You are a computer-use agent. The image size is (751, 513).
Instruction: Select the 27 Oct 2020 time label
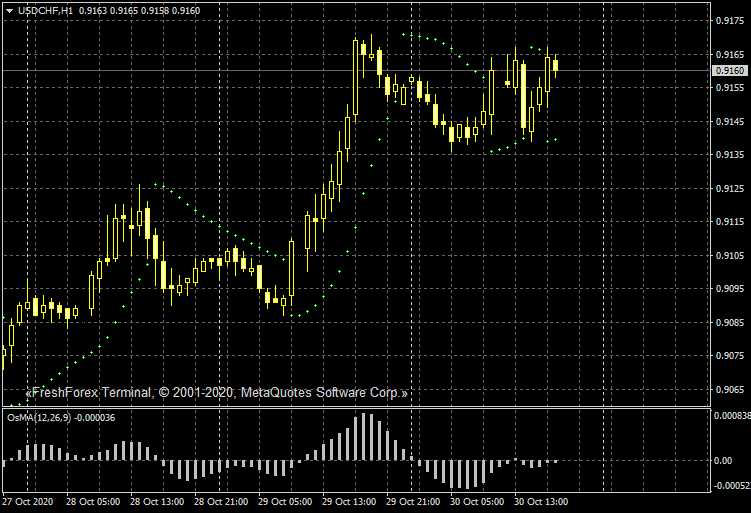[27, 502]
